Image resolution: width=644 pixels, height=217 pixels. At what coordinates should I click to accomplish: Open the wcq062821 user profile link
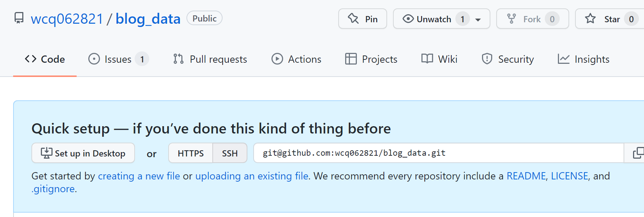67,19
